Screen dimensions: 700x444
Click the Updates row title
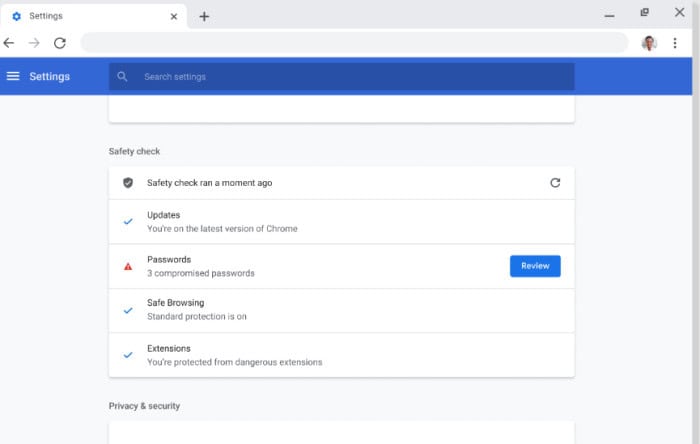pos(164,215)
